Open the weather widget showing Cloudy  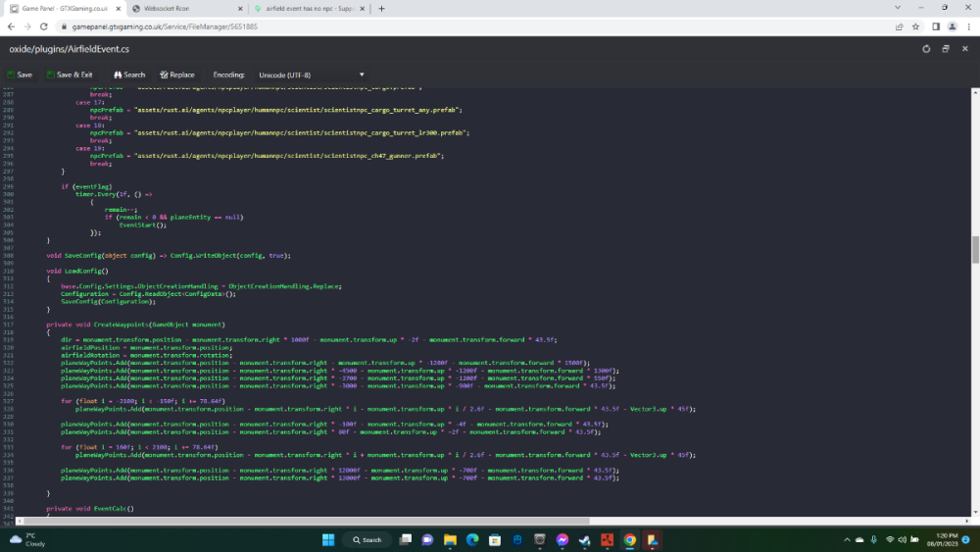coord(27,539)
